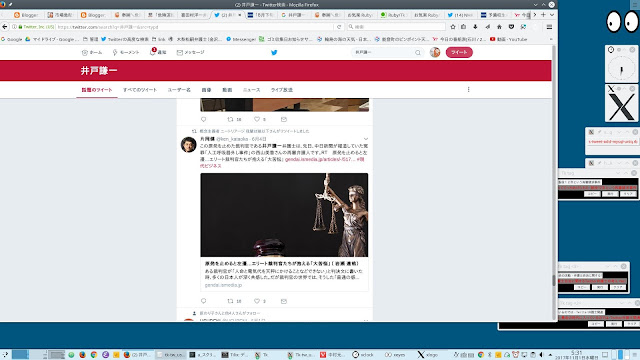Click the xlogo X window
The height and width of the screenshot is (360, 640).
tap(621, 107)
